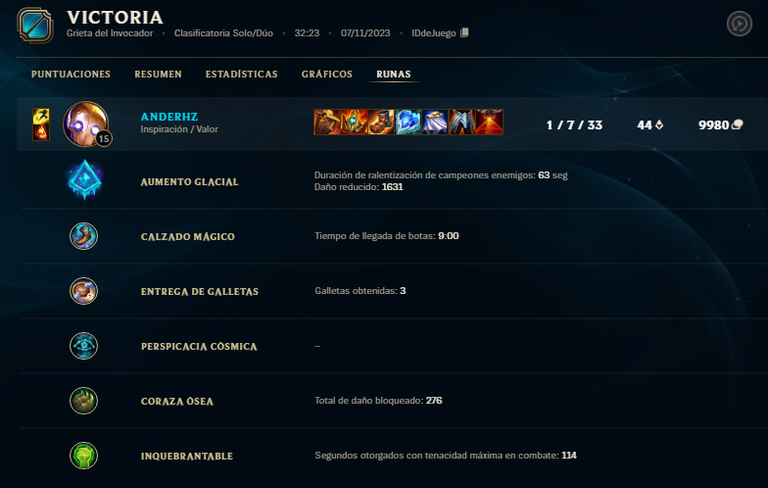Screen dimensions: 768x488
Task: Click the Flash summoner spell icon
Action: pyautogui.click(x=41, y=116)
